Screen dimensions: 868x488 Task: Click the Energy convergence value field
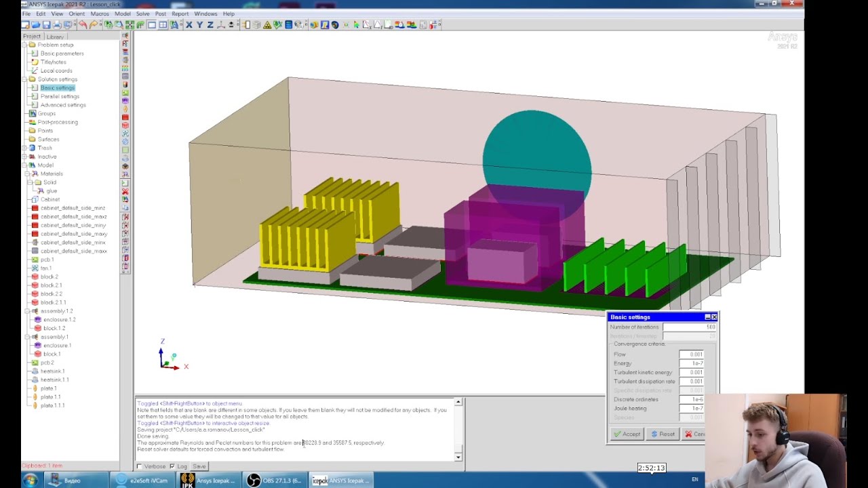click(692, 363)
